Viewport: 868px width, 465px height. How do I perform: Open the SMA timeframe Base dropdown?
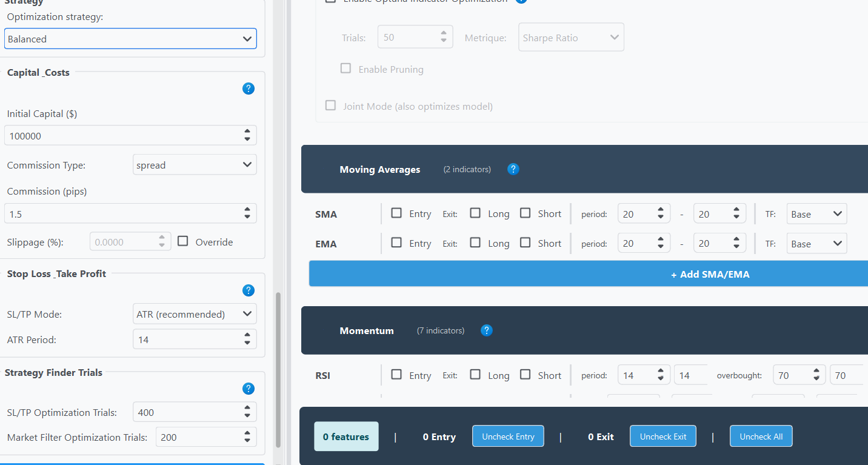tap(816, 214)
